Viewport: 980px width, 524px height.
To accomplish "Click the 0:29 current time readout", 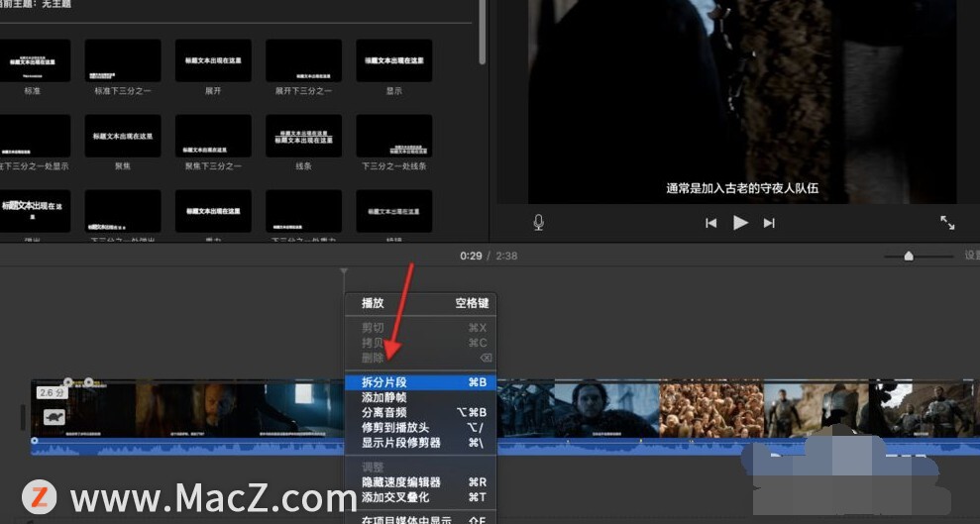I will 471,257.
